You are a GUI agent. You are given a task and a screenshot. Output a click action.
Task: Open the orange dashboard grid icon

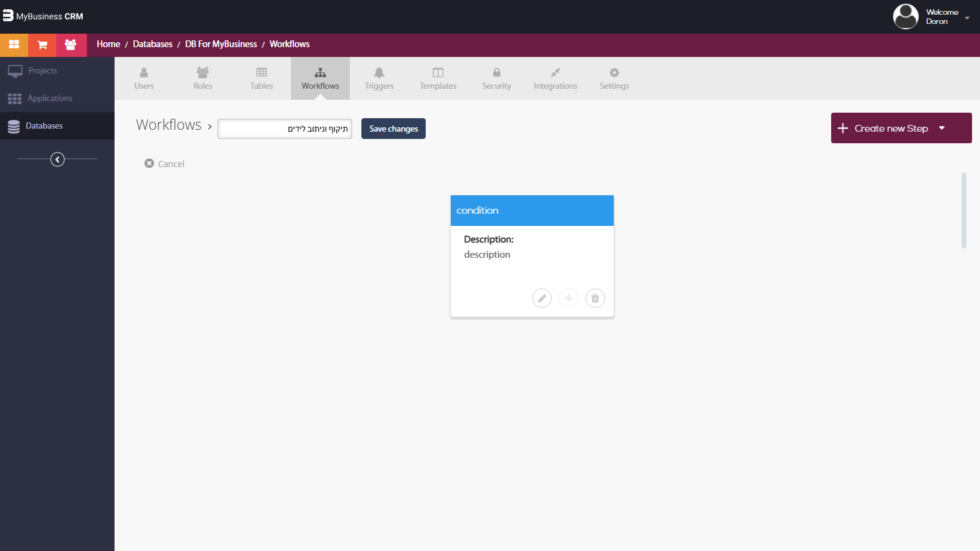coord(14,45)
